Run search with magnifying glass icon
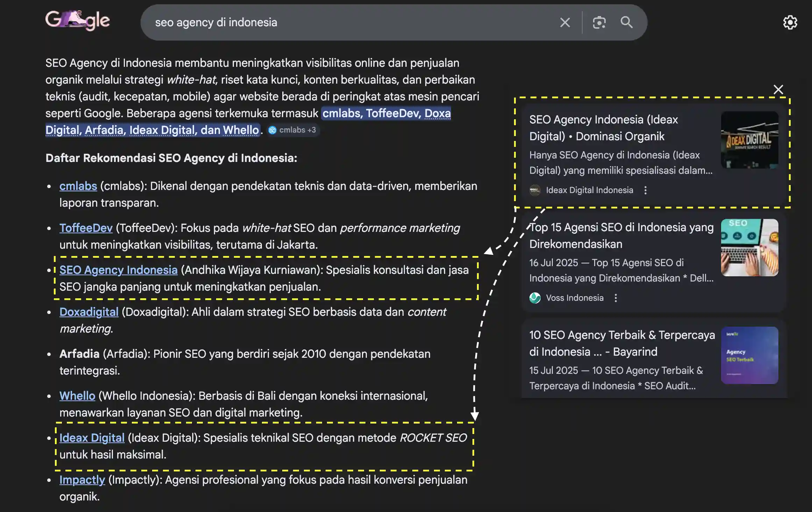 [x=626, y=22]
